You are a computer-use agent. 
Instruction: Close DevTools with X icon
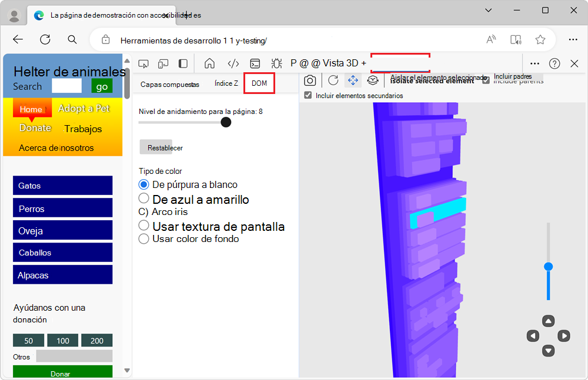(574, 63)
